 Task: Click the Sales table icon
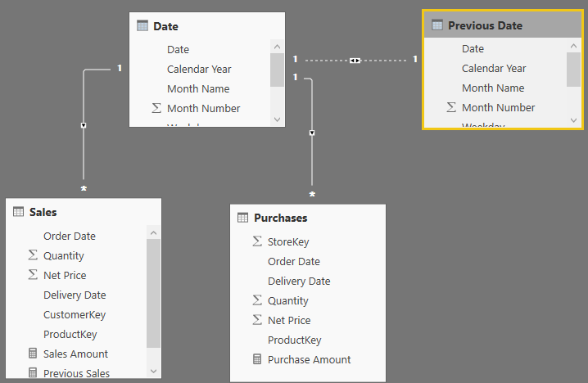click(x=18, y=212)
